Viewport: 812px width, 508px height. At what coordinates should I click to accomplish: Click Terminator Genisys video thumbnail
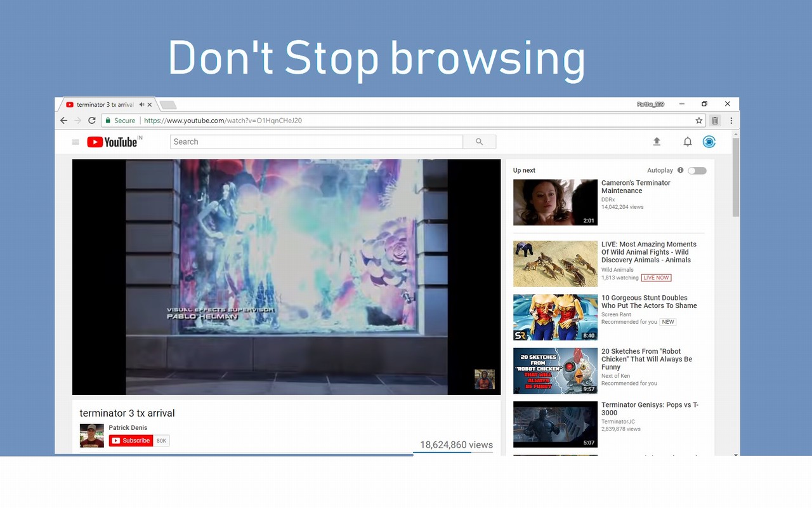tap(555, 424)
